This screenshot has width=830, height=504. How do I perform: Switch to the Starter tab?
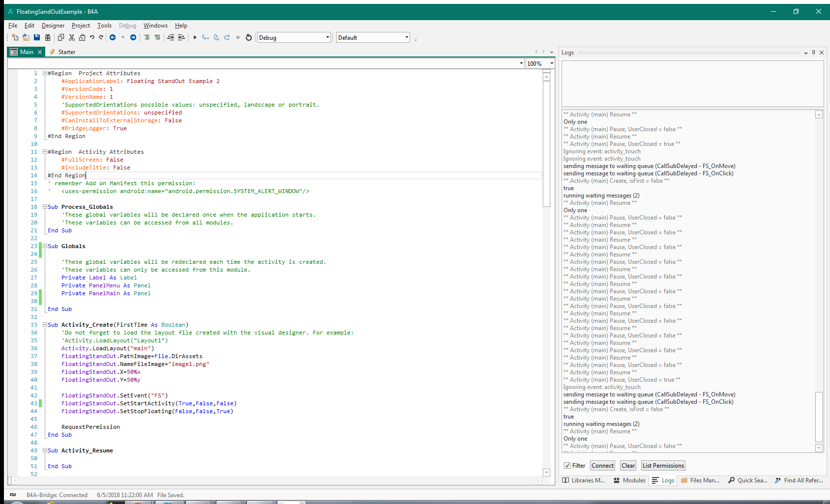coord(66,52)
